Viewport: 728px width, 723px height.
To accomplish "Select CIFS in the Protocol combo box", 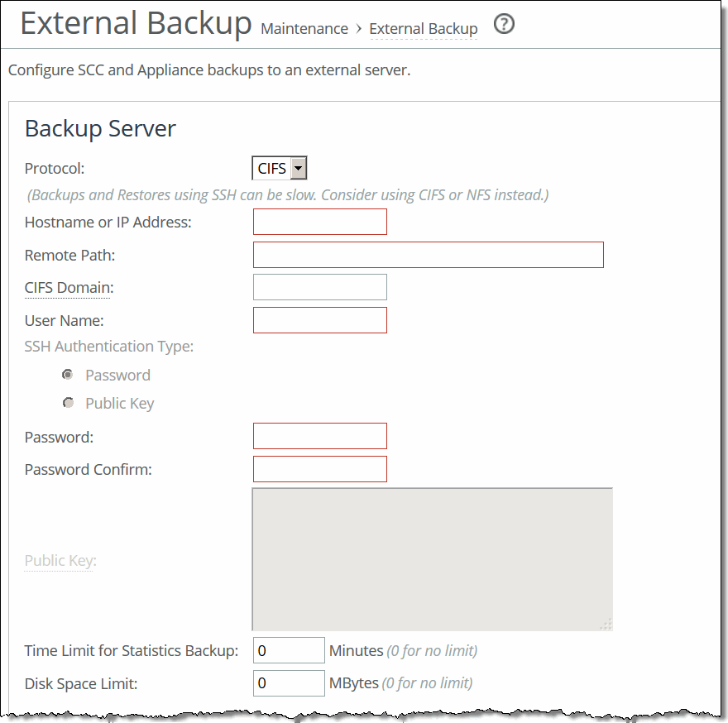I will pos(273,167).
